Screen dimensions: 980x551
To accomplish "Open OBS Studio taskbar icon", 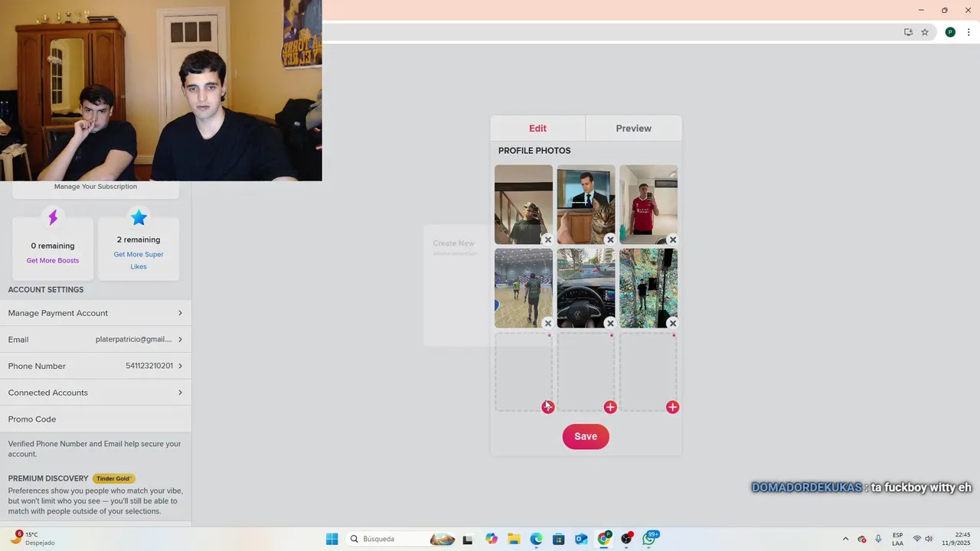I will click(x=627, y=539).
